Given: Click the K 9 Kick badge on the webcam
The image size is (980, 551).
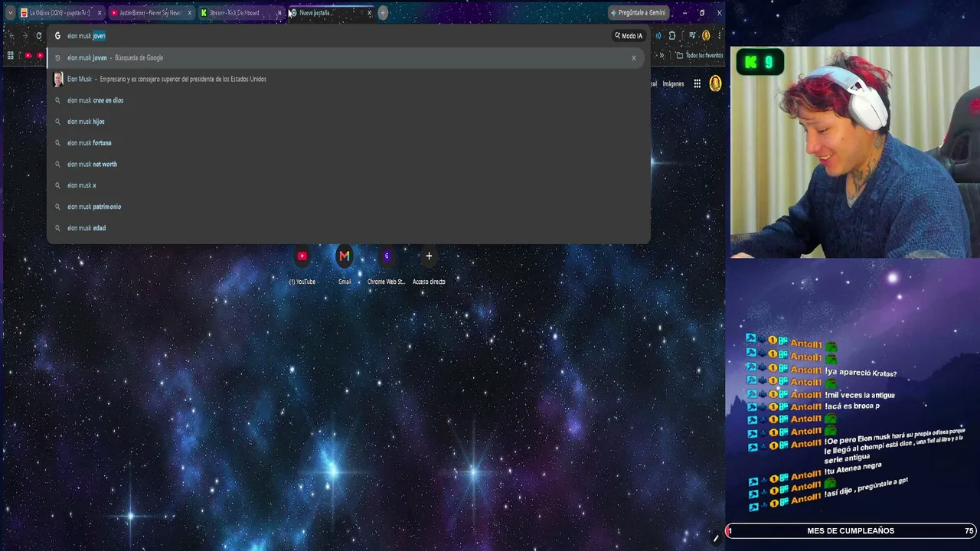Looking at the screenshot, I should coord(760,63).
